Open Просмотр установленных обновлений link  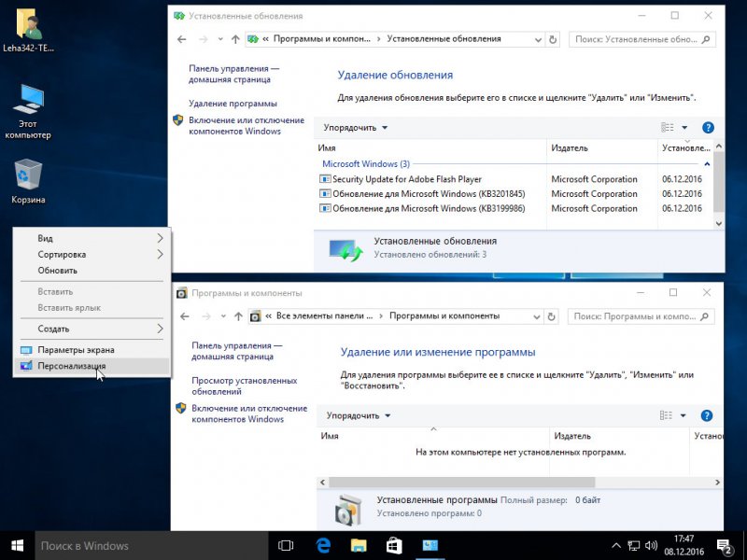tap(245, 386)
